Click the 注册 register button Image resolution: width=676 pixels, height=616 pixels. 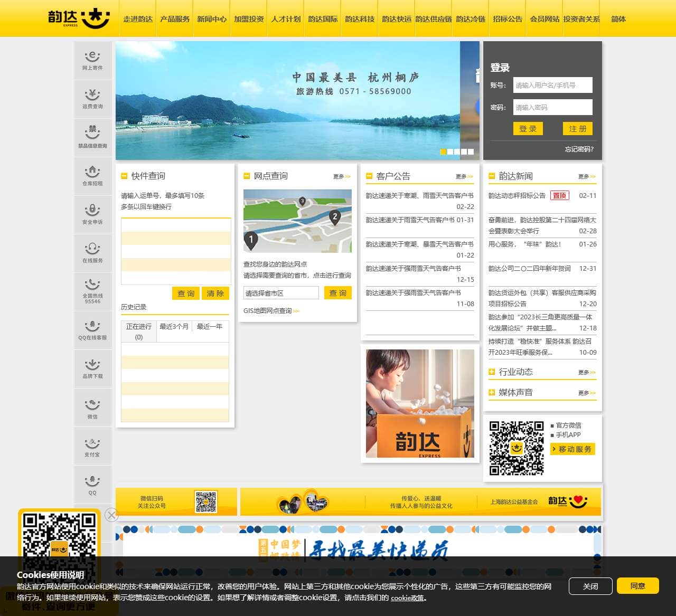click(x=577, y=129)
